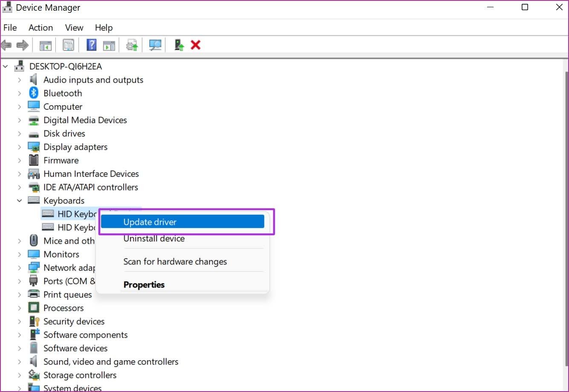Click the Device Manager title bar icon
Image resolution: width=569 pixels, height=392 pixels.
click(x=7, y=8)
